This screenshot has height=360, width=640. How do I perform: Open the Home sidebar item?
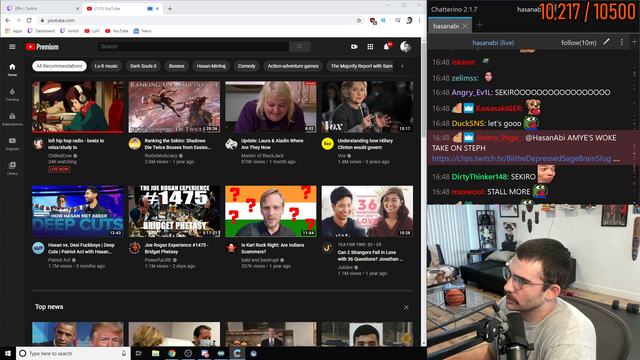(12, 69)
